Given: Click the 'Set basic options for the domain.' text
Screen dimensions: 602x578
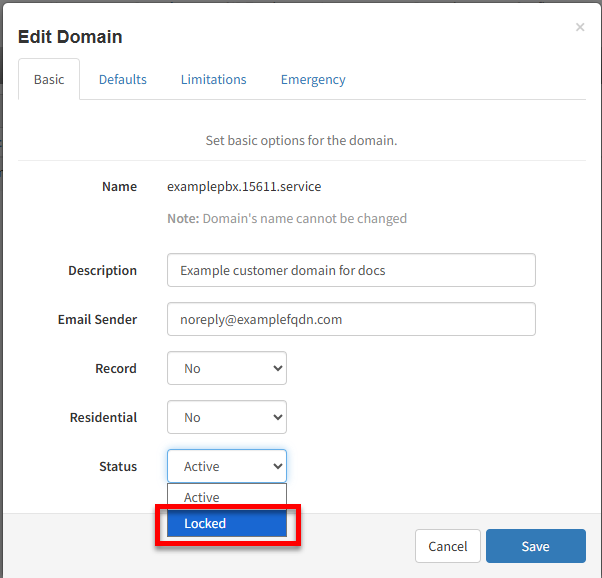Looking at the screenshot, I should 301,141.
